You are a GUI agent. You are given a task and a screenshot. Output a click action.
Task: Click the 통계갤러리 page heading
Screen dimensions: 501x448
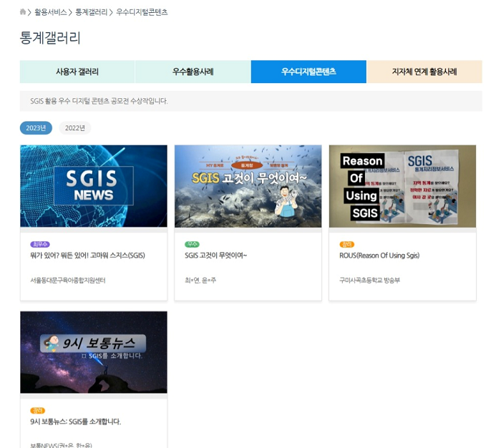50,38
